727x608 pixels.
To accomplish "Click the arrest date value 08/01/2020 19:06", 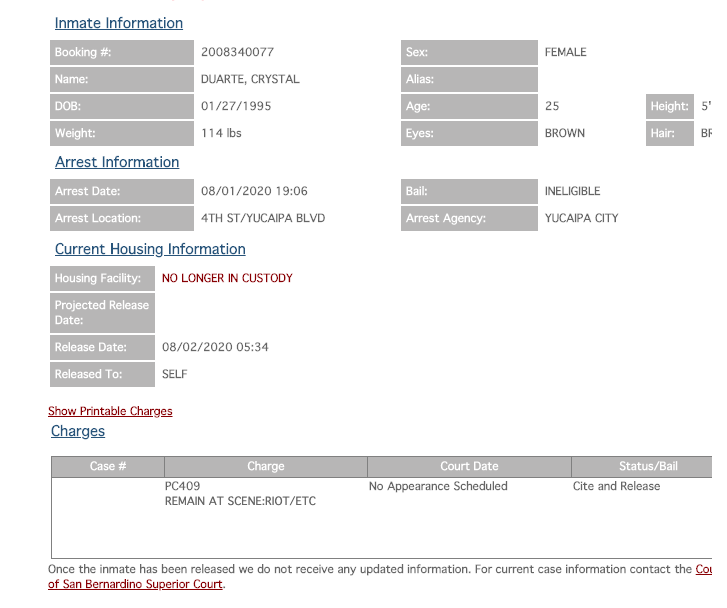I will pos(254,191).
